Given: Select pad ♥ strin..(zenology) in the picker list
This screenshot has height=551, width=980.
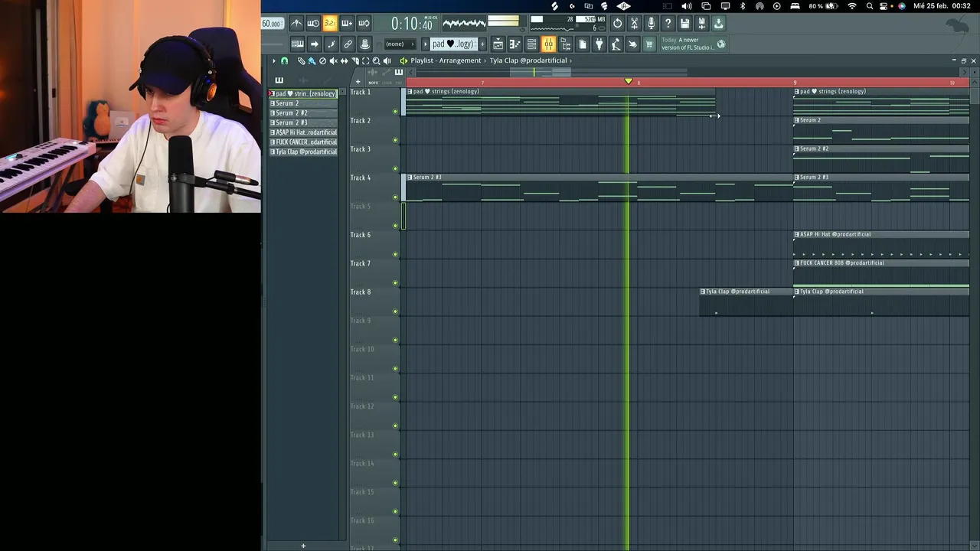Looking at the screenshot, I should click(303, 93).
